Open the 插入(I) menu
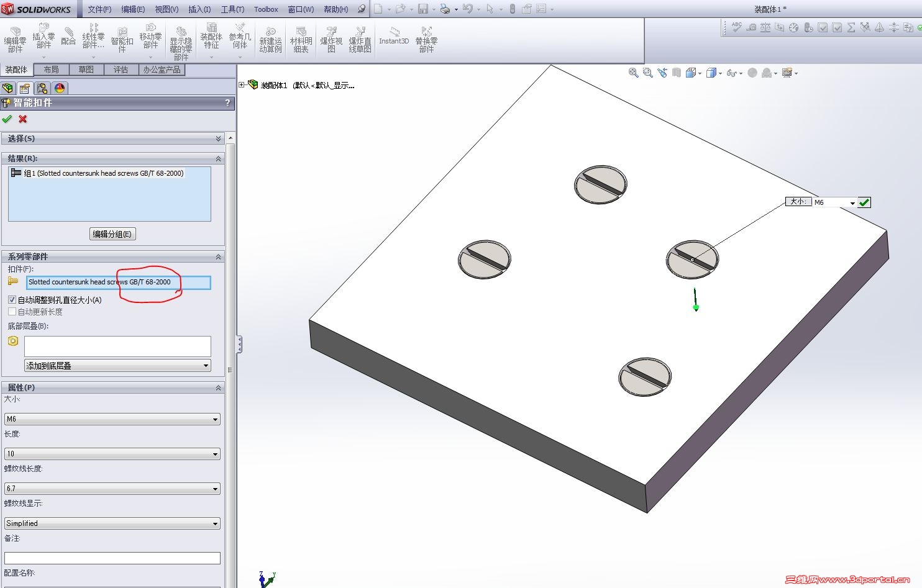 click(x=199, y=9)
